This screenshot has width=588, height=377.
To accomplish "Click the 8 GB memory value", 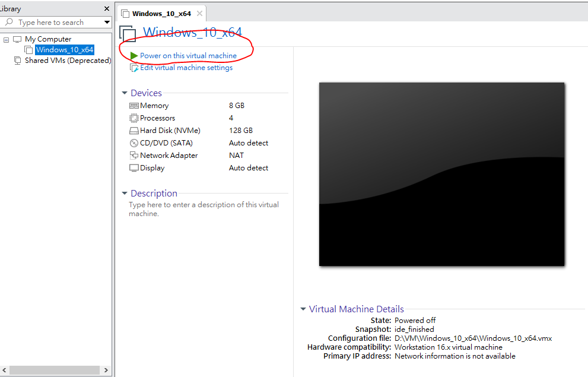I will (x=237, y=106).
